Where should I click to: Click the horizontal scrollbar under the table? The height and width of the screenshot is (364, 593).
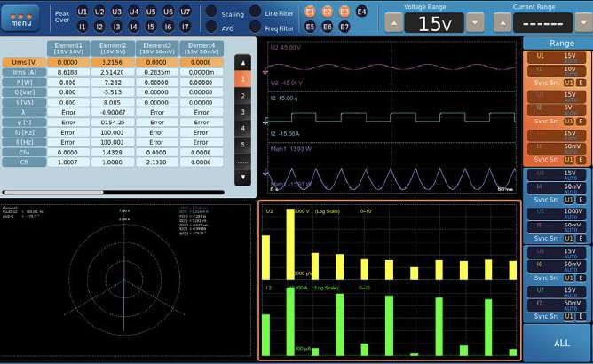[113, 193]
